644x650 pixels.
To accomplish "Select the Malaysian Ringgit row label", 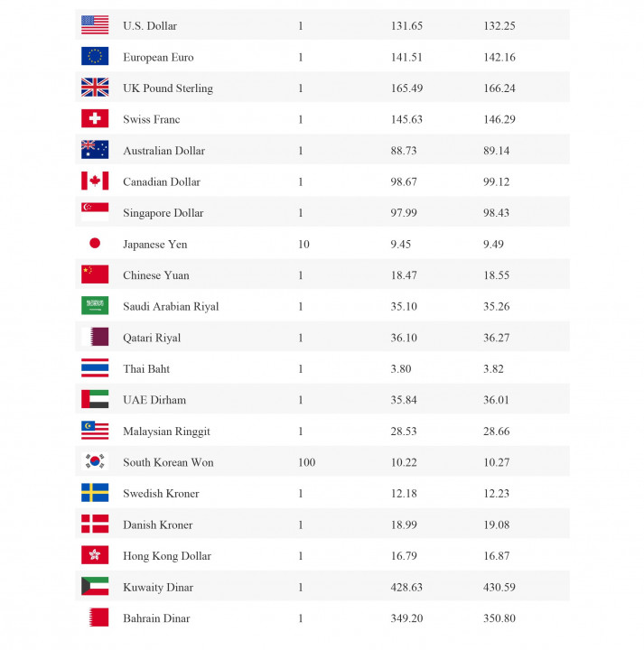I will click(x=167, y=432).
